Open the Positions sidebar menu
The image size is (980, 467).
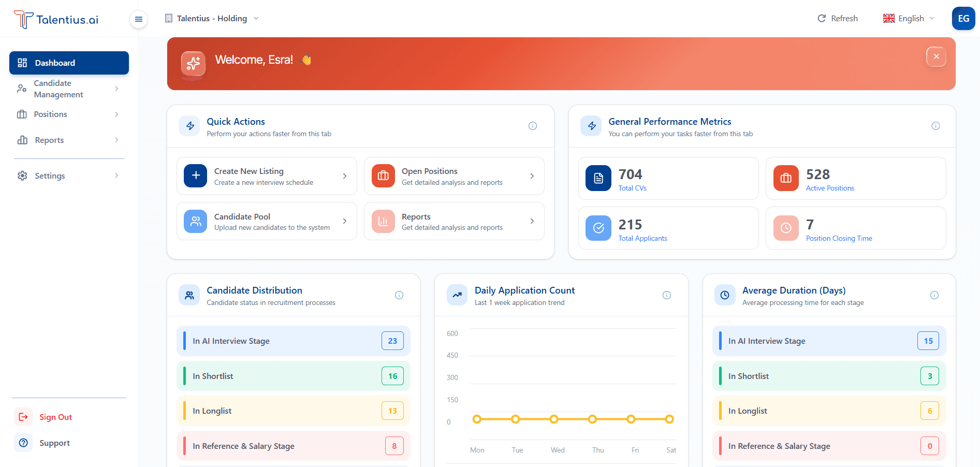69,114
